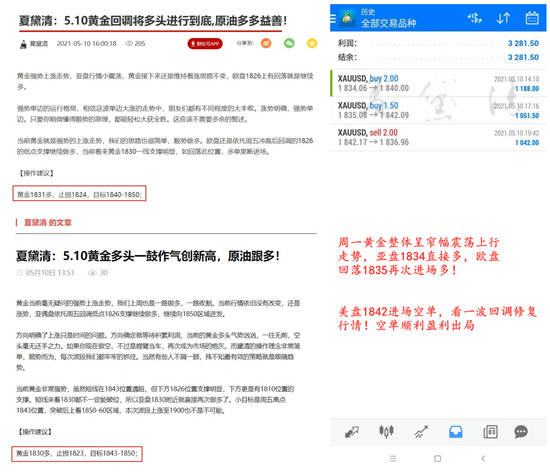Tap the Android back arrow
550x475 pixels.
tap(483, 459)
